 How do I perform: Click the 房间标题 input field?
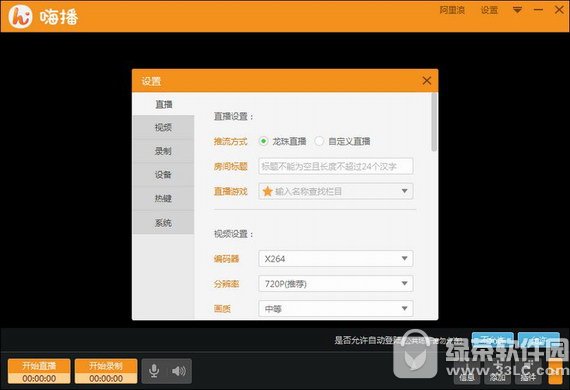(336, 166)
